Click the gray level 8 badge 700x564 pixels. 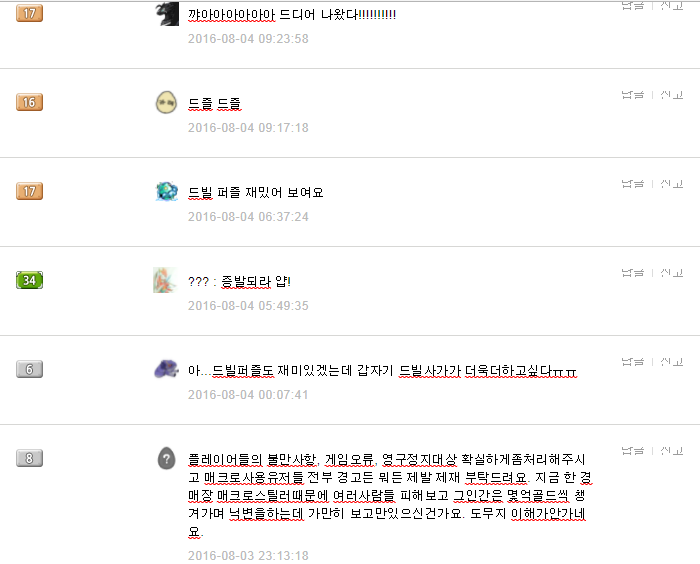(29, 458)
